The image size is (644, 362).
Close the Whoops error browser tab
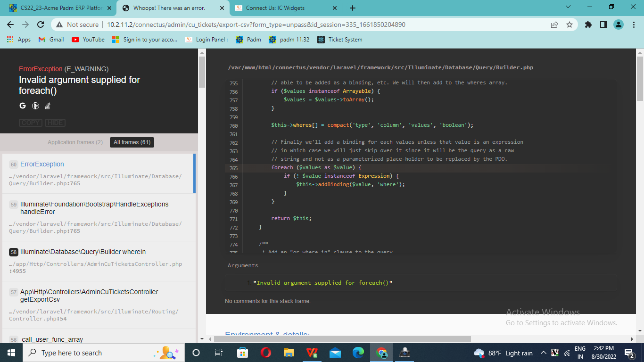tap(221, 8)
